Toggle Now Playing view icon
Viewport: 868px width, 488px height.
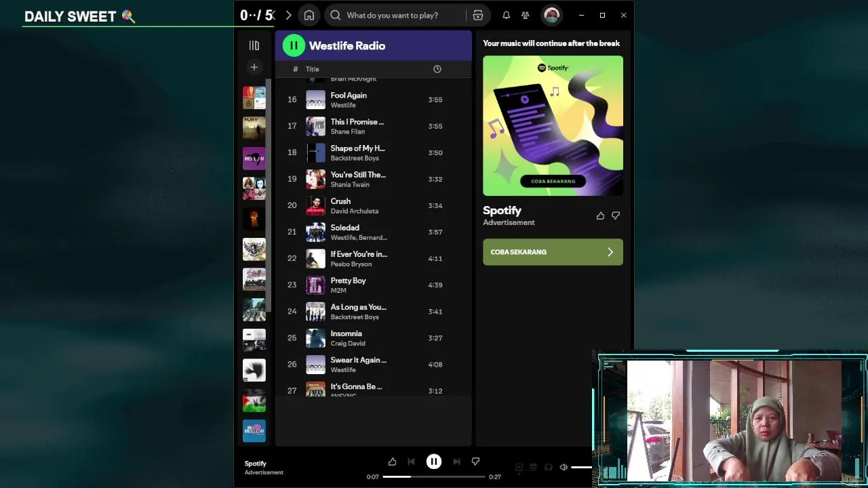[519, 467]
